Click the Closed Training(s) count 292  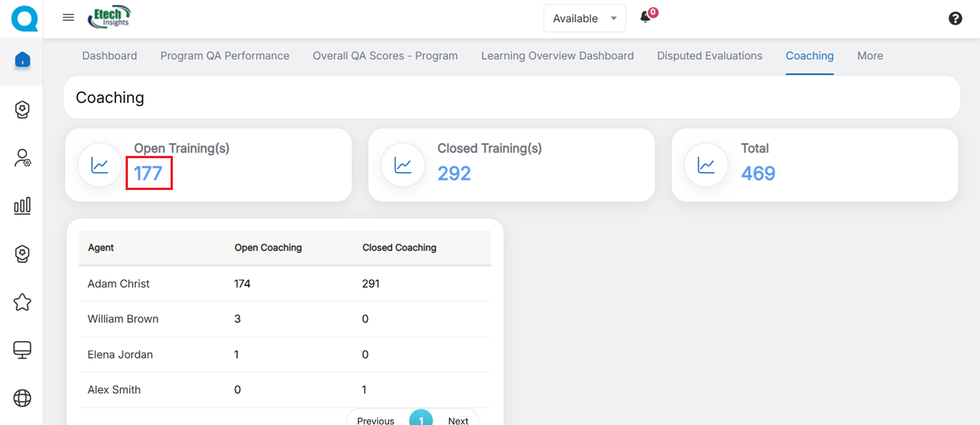[x=454, y=173]
